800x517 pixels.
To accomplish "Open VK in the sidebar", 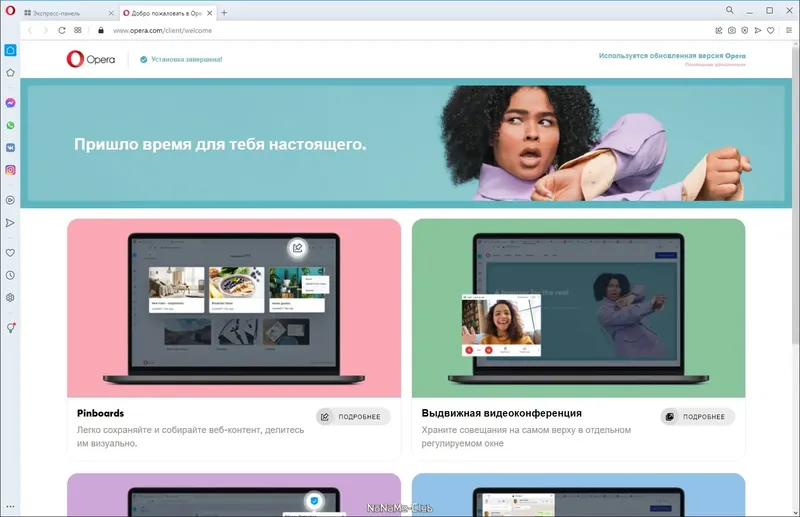I will [x=10, y=147].
